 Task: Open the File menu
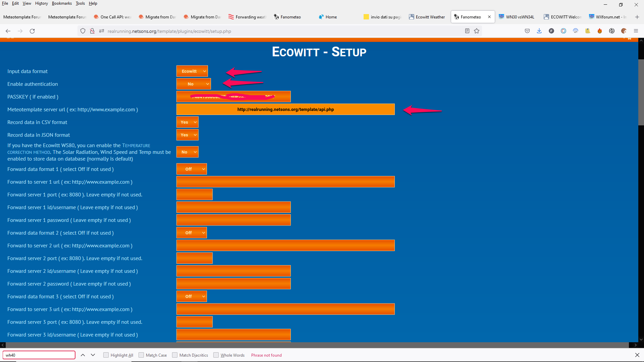(x=5, y=3)
